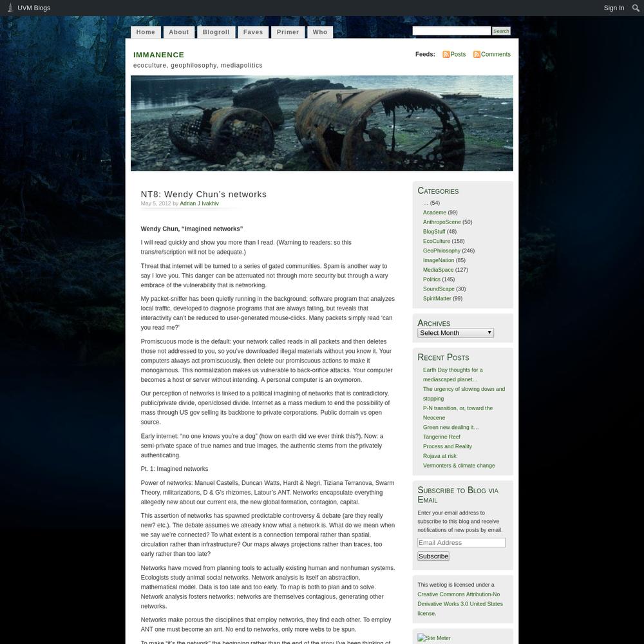
Task: Click the tagline 'ecoculture, geophilosophy, mediapolitics'
Action: tap(198, 65)
